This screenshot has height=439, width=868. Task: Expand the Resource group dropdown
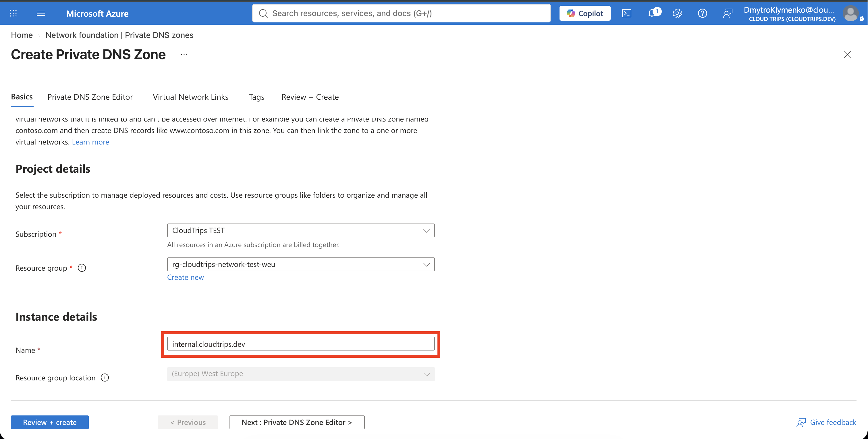pos(300,264)
